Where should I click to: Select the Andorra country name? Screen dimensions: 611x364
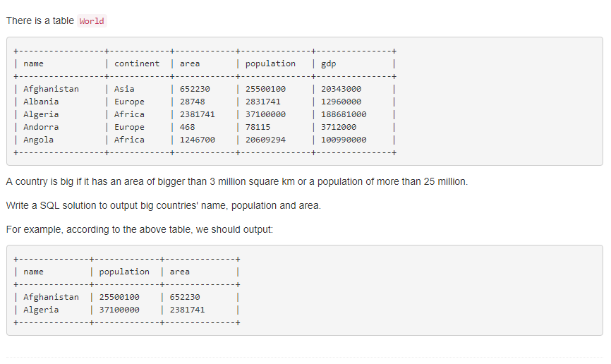(41, 127)
